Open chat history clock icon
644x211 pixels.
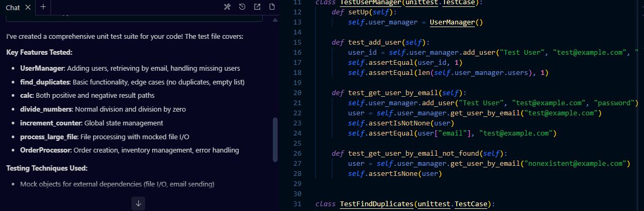click(242, 7)
